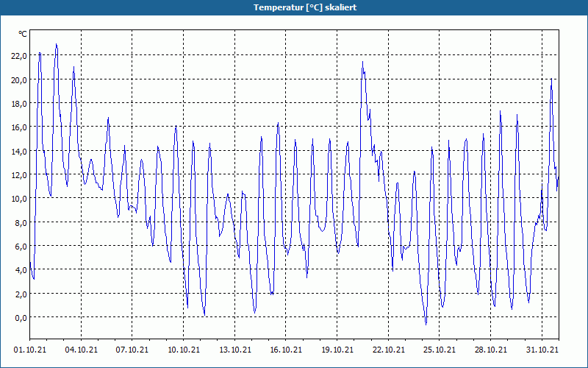Viewport: 588px width, 368px height.
Task: Click the 04.10.21 date label
Action: coord(81,350)
